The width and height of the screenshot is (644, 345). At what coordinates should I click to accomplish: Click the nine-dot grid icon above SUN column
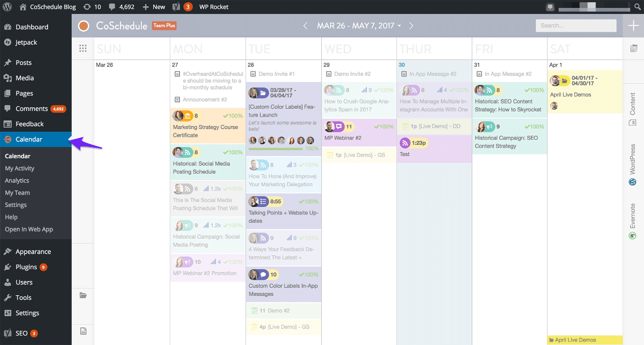click(83, 48)
